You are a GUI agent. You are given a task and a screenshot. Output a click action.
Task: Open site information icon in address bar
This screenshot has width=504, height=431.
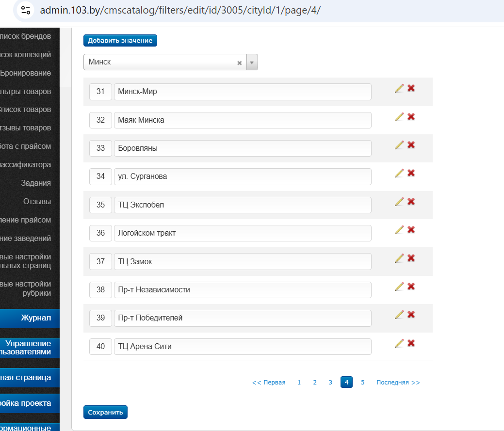tap(26, 10)
